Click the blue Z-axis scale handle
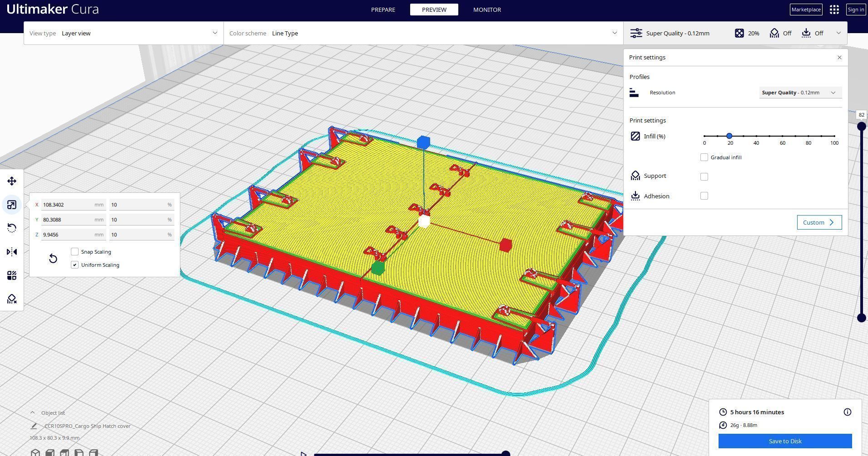This screenshot has width=868, height=456. pos(423,142)
